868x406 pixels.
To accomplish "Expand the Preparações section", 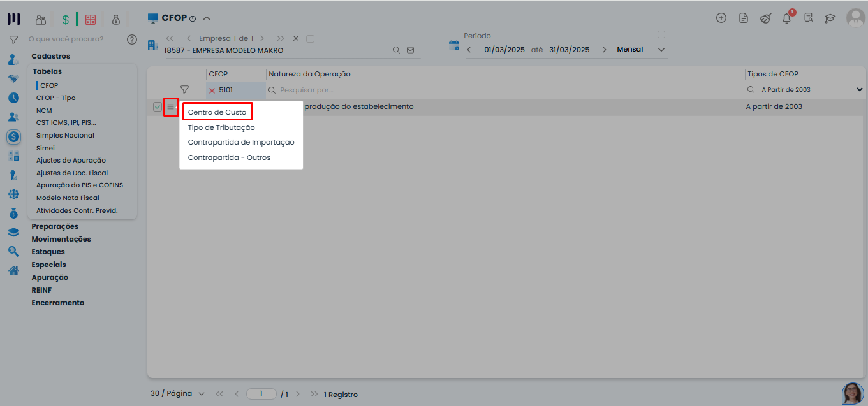I will [55, 226].
